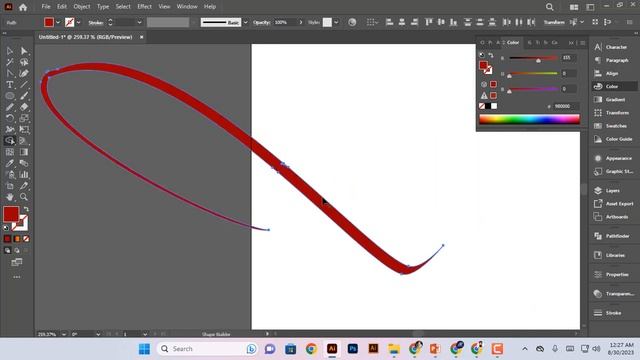Open the Effect menu
640x360 pixels.
click(x=144, y=7)
